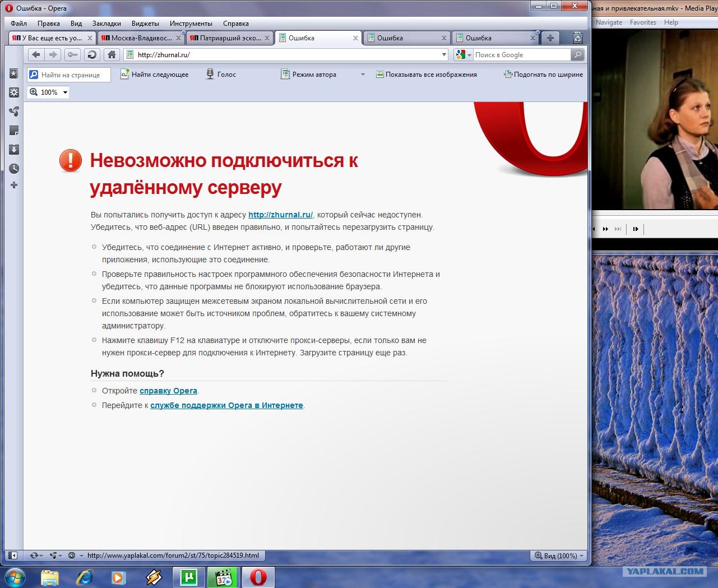Viewport: 718px width, 588px height.
Task: Open Navigate menu in Media Player window
Action: 609,22
